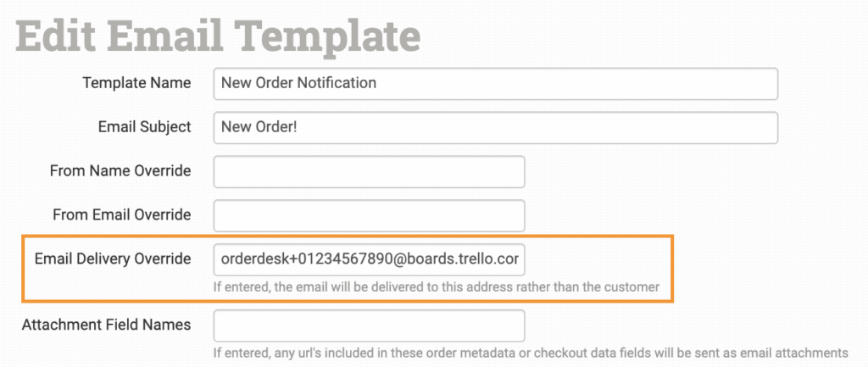868x367 pixels.
Task: Click the "Attachment Field Names" label
Action: pos(107,325)
